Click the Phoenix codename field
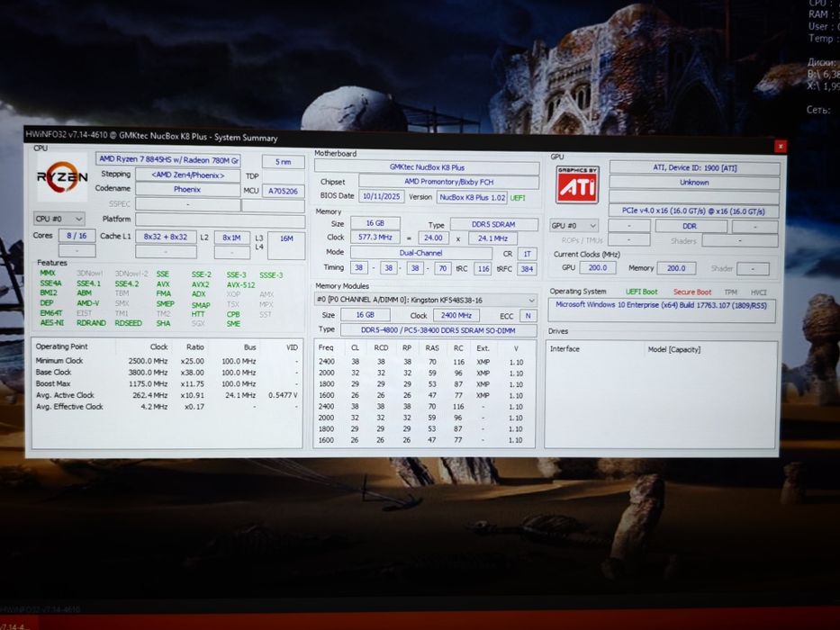Screen dimensions: 840x630 (x=187, y=189)
